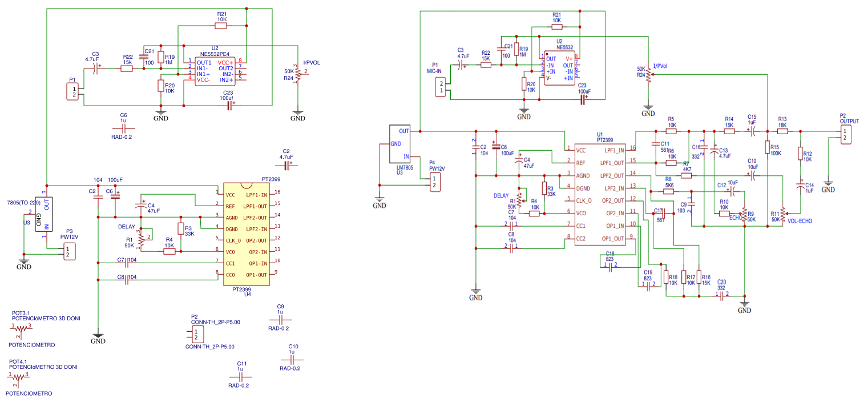Screen dimensions: 868x402
Task: Click the MIC-IN connector P1 symbol
Action: click(441, 87)
